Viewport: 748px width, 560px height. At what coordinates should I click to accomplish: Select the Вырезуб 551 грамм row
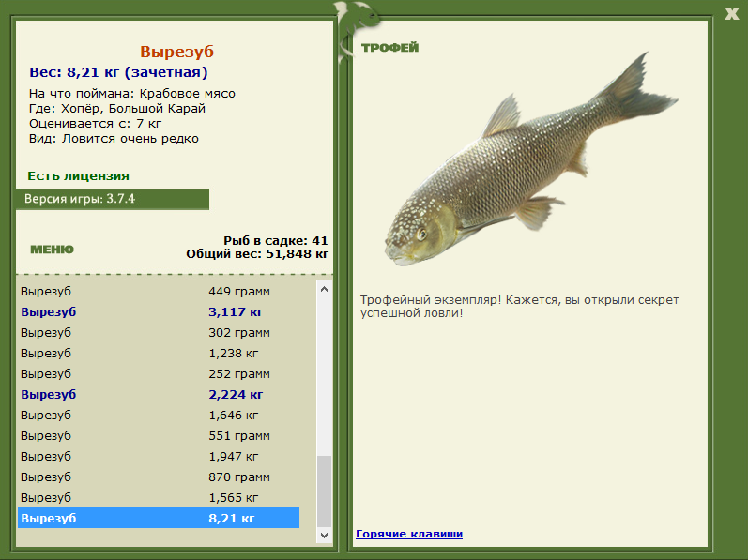pos(158,435)
